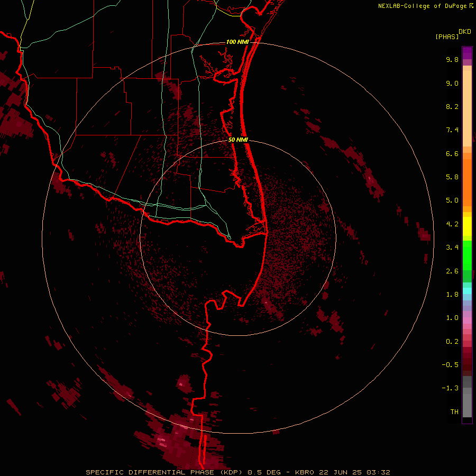Viewport: 476px width, 476px height.
Task: Click the -1.3 color scale value
Action: pyautogui.click(x=450, y=388)
